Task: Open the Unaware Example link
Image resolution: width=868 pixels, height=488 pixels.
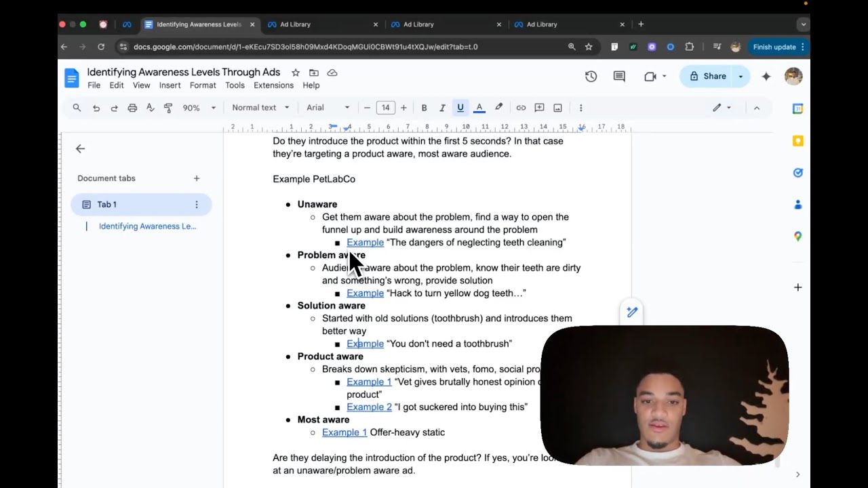Action: click(x=365, y=243)
